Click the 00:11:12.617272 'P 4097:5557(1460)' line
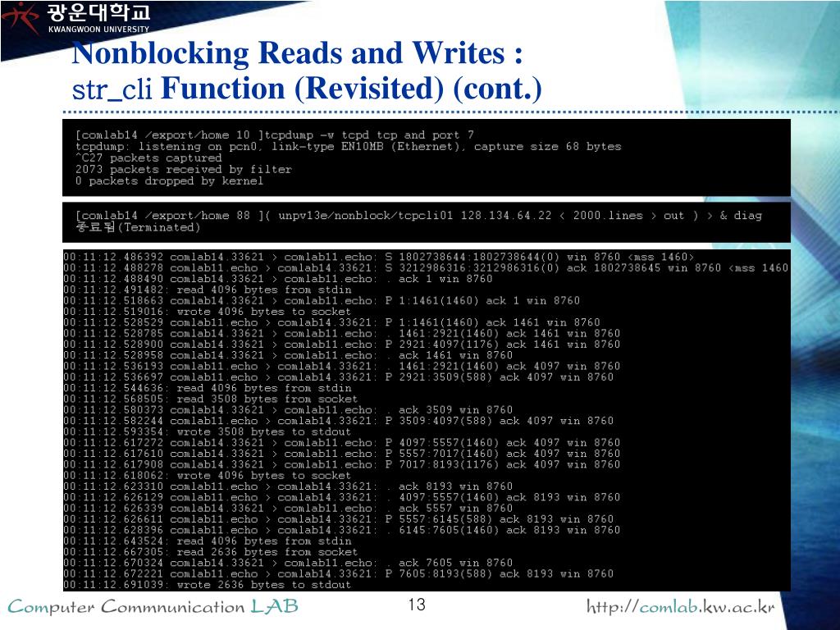 click(x=342, y=443)
